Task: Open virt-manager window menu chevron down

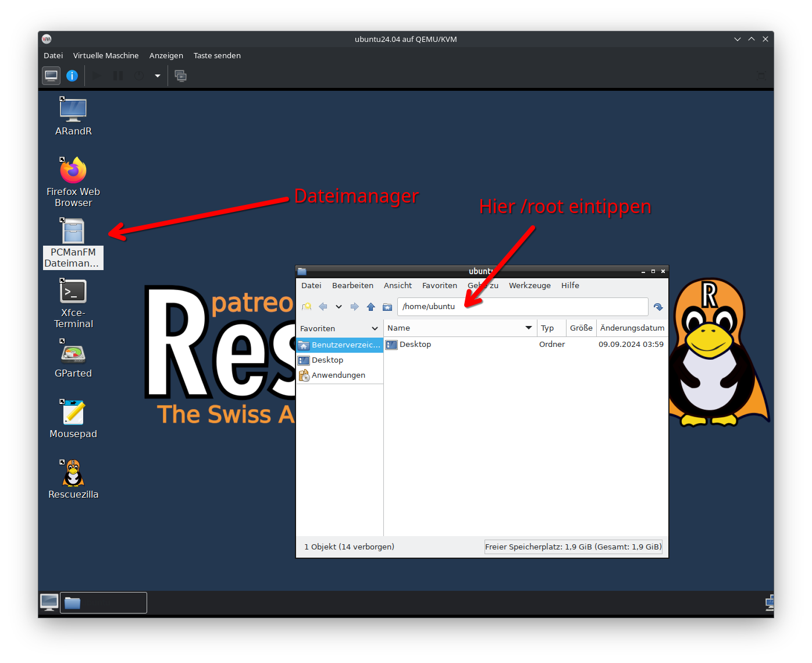Action: click(738, 39)
